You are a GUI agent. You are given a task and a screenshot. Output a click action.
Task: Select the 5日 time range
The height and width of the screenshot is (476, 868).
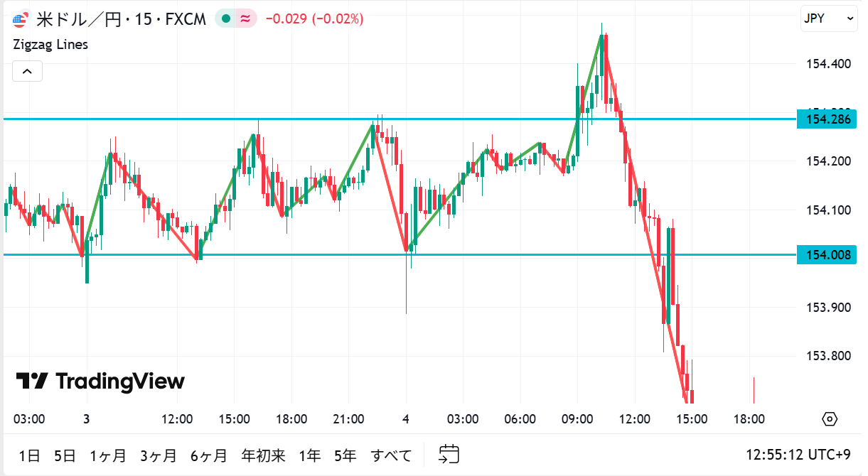coord(65,455)
